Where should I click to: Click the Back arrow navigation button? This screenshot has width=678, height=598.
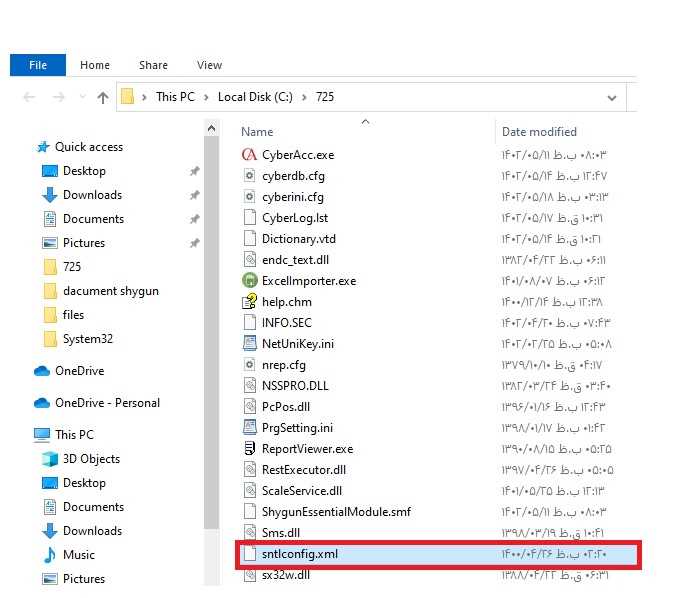point(29,98)
